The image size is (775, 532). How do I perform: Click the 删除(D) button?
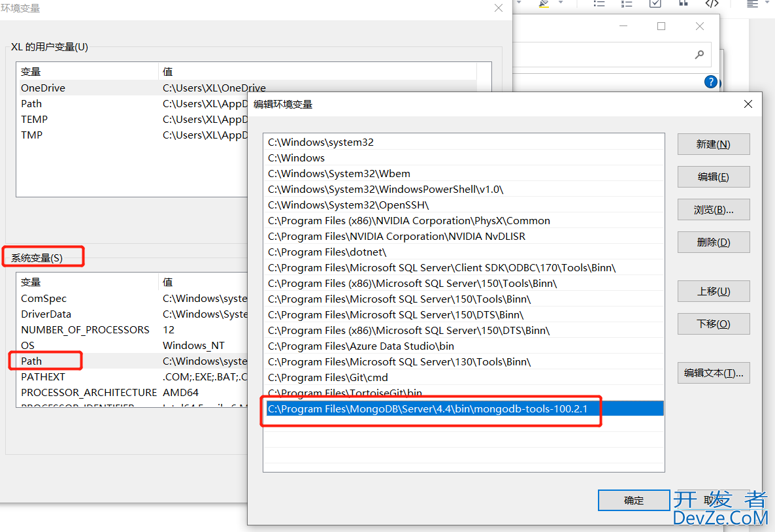713,242
